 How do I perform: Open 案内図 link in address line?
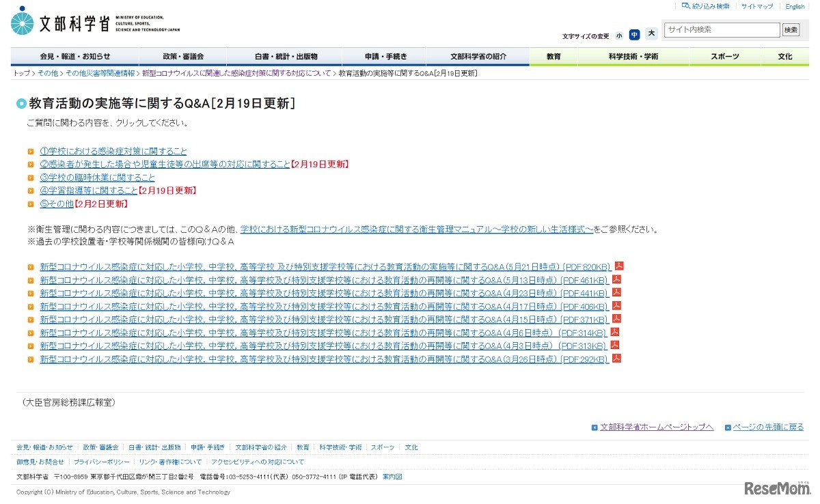392,477
